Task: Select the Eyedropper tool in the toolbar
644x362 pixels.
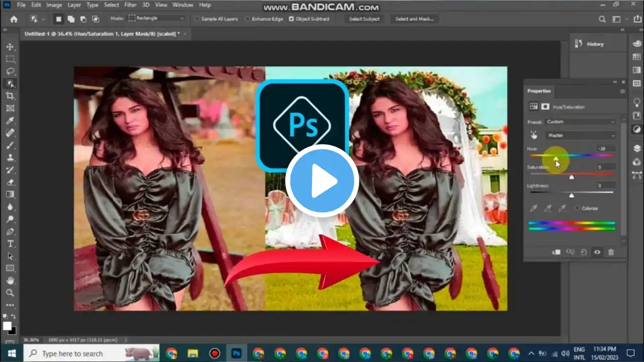Action: click(10, 121)
